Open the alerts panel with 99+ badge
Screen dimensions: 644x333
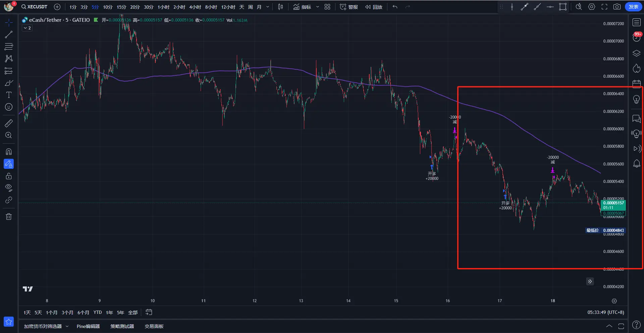636,37
